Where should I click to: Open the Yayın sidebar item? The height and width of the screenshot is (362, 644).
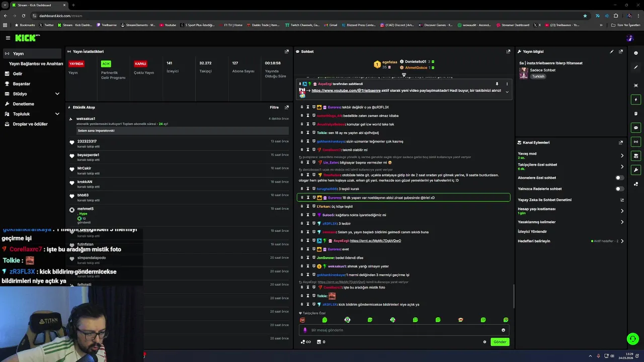[32, 53]
